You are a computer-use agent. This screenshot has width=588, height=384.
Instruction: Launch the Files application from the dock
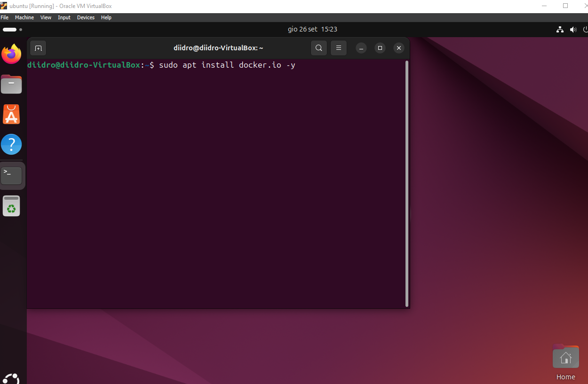pos(11,84)
